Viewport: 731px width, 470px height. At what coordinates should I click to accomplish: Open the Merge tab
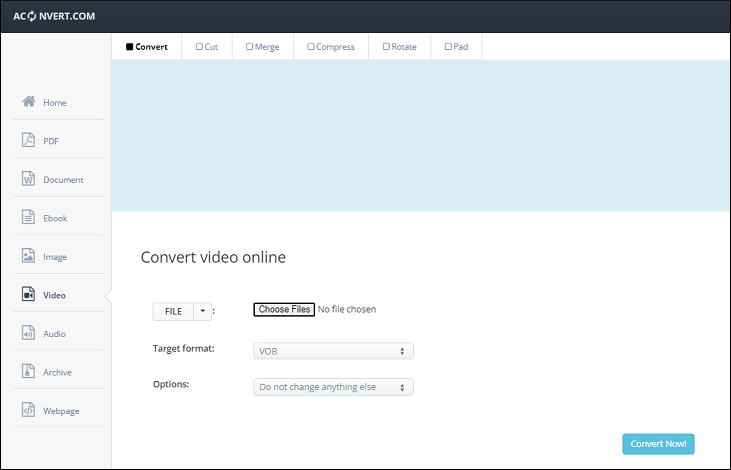tap(263, 47)
